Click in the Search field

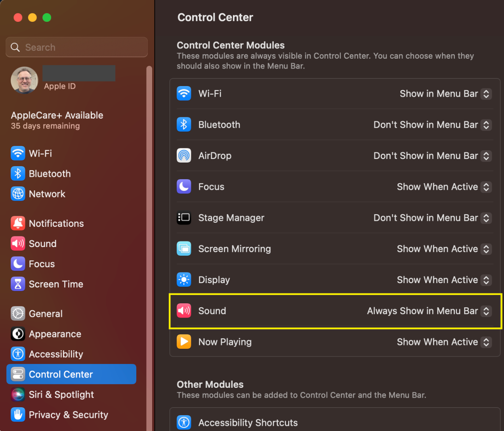pos(77,47)
